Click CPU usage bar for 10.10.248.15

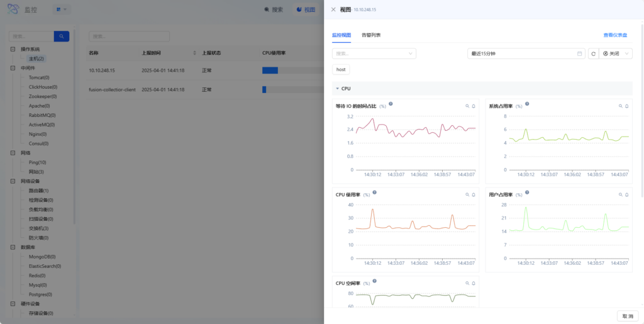click(x=292, y=70)
